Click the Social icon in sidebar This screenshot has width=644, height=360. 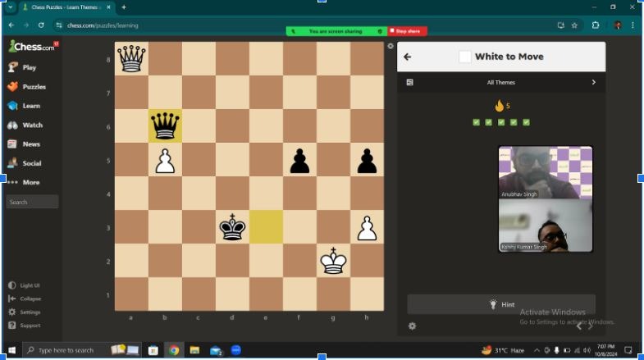click(x=12, y=163)
